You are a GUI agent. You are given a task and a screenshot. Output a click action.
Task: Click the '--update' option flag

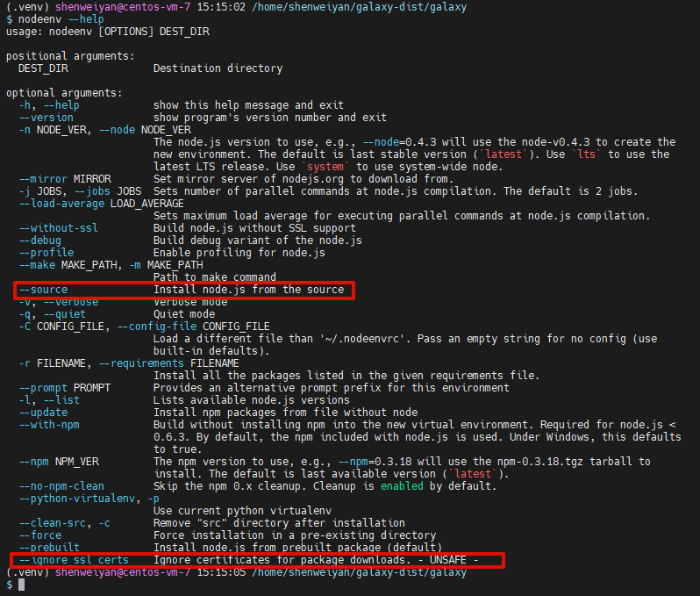tap(43, 413)
